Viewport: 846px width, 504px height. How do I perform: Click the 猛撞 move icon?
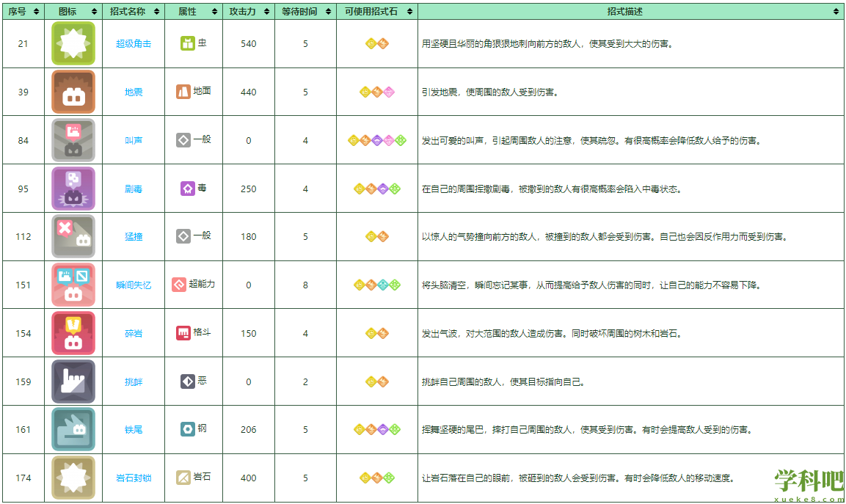[x=73, y=236]
